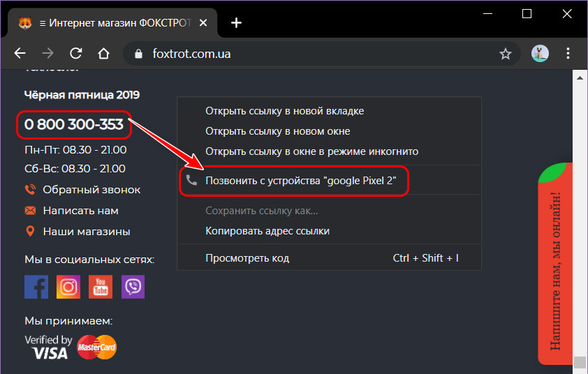This screenshot has height=374, width=588.
Task: Open the Viber social icon
Action: (133, 287)
